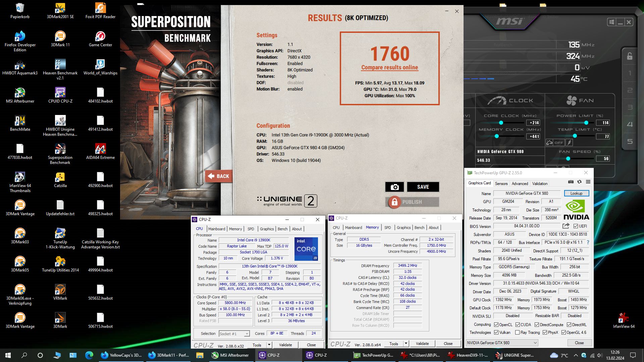Screen dimensions: 644x362
Task: Click the Windows startup icon in Afterburner
Action: [x=611, y=22]
